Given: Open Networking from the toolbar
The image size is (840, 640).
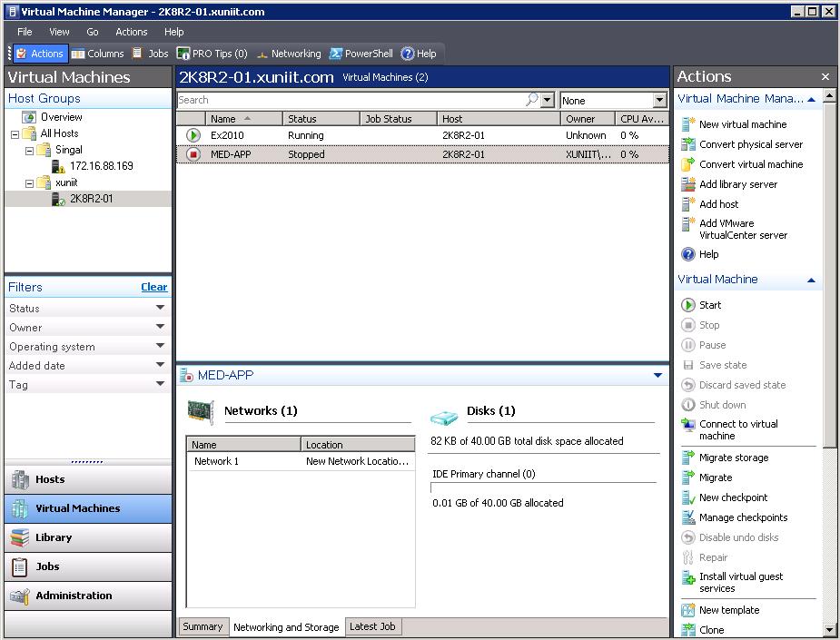Looking at the screenshot, I should pos(289,54).
